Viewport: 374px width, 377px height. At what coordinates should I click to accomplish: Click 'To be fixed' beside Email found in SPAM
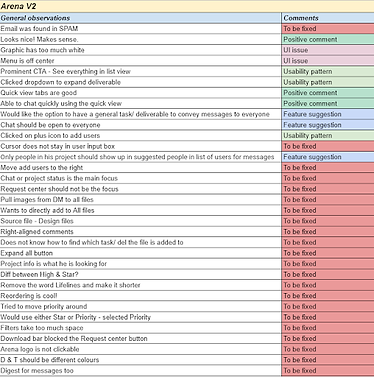328,29
